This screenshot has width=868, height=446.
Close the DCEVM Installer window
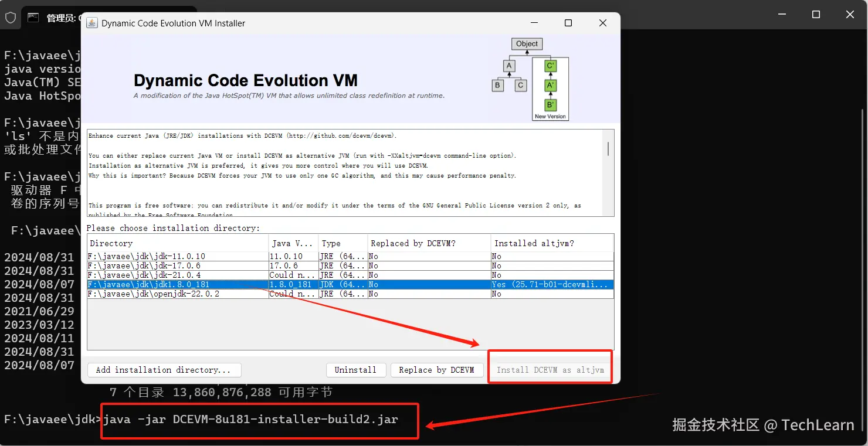[x=603, y=23]
